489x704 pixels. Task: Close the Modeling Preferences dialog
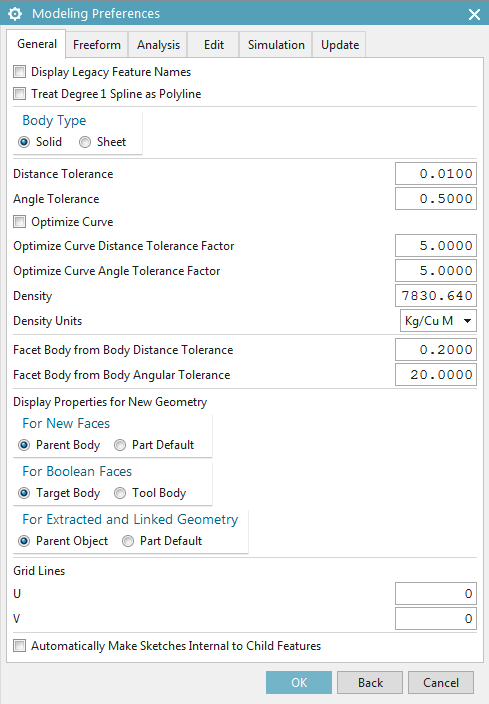(474, 14)
